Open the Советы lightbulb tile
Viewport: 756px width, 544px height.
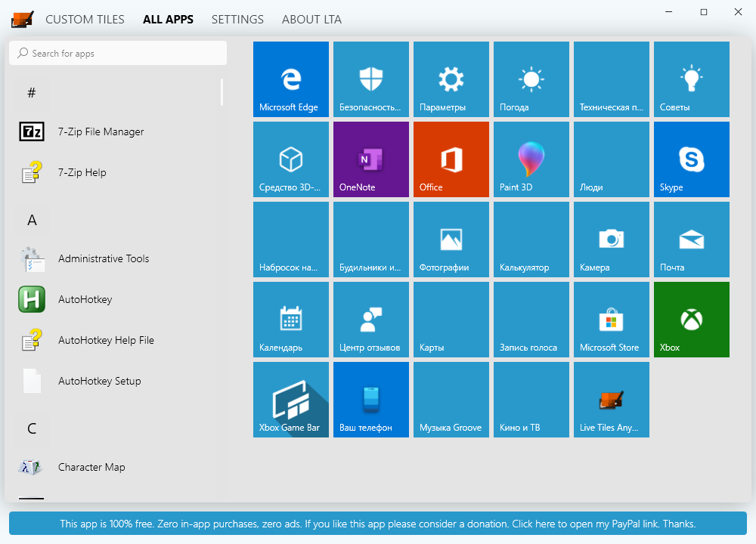point(692,79)
